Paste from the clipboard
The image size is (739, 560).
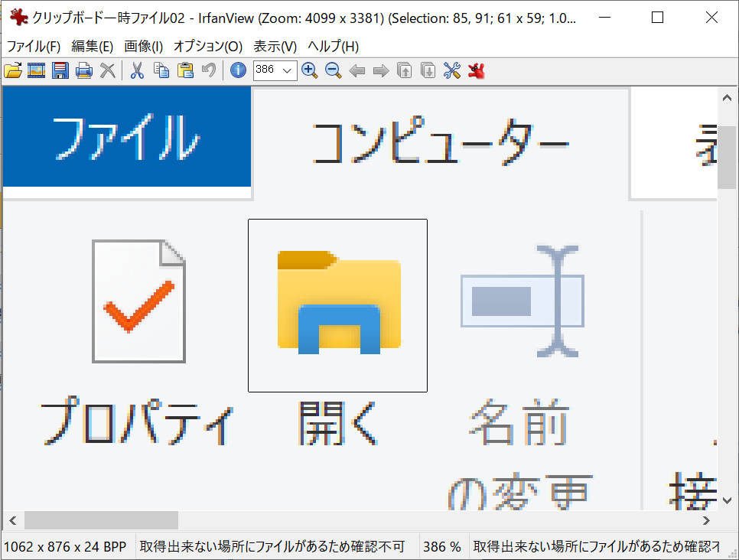[185, 70]
